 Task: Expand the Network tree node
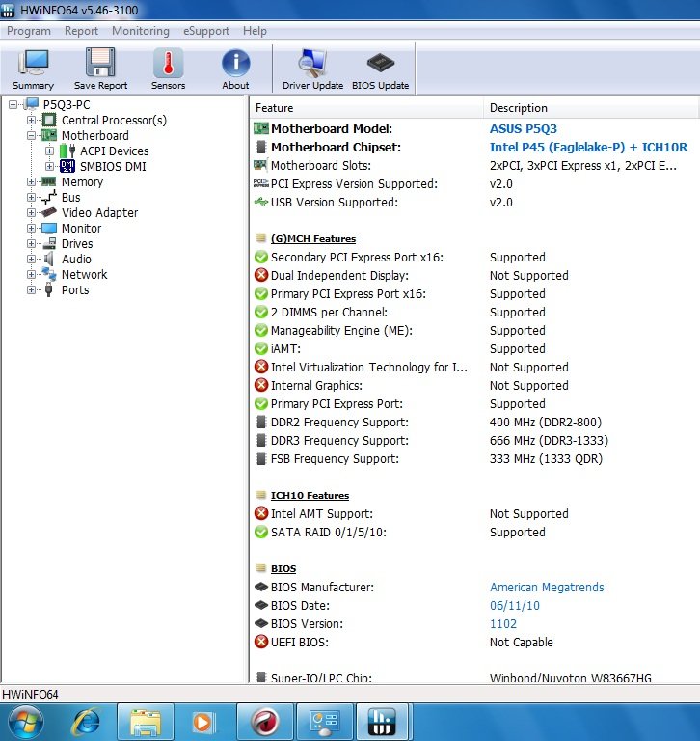pos(31,275)
